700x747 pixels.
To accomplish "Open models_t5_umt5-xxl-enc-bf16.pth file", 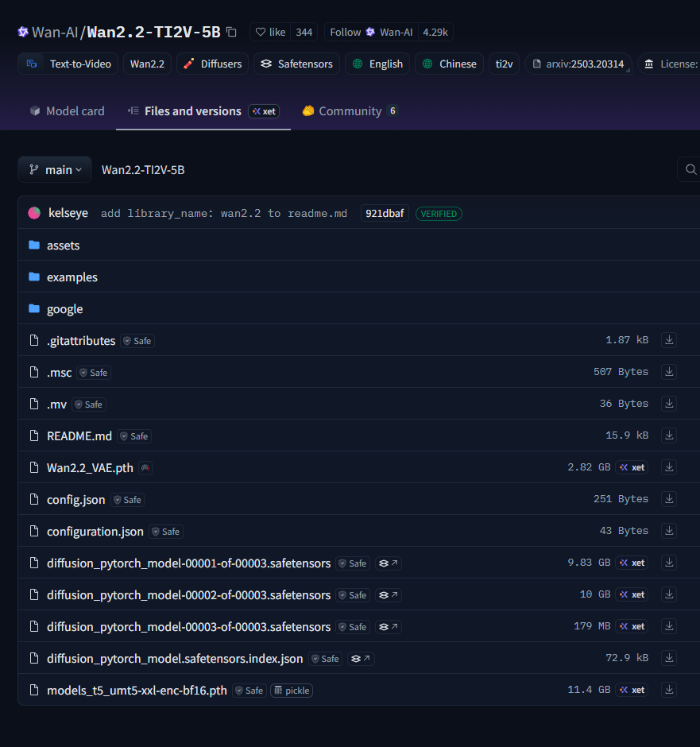I will pyautogui.click(x=137, y=691).
